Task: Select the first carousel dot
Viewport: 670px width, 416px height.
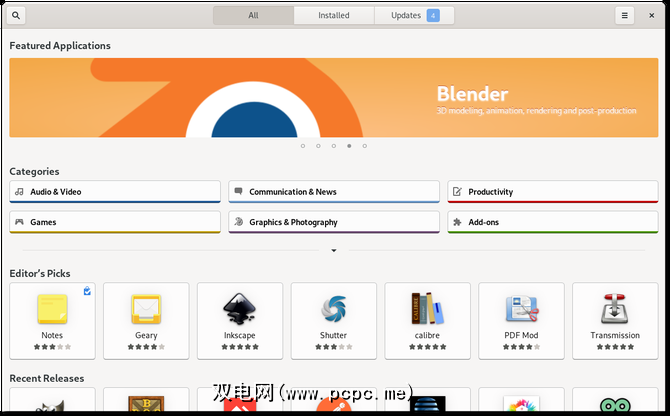Action: [303, 146]
